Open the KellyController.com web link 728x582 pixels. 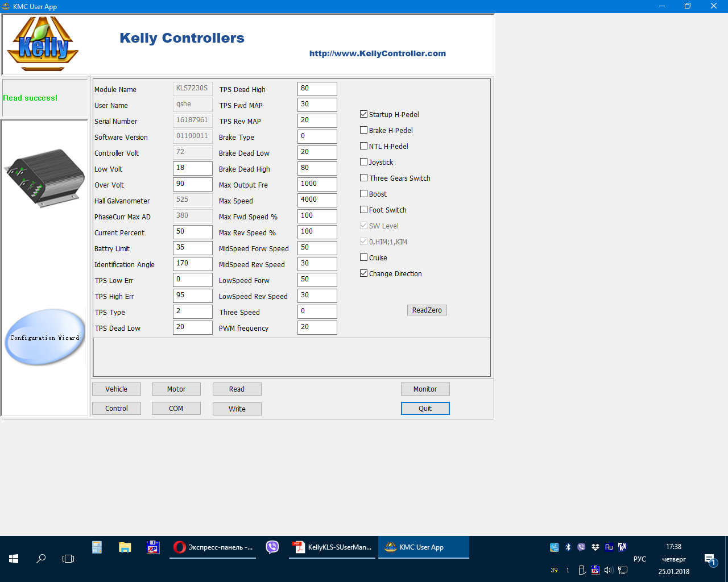378,53
